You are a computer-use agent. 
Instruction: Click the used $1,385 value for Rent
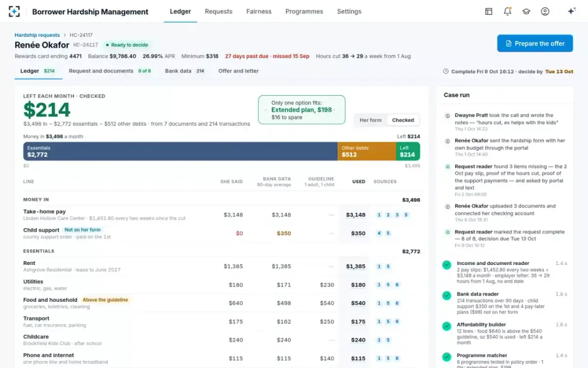(356, 266)
